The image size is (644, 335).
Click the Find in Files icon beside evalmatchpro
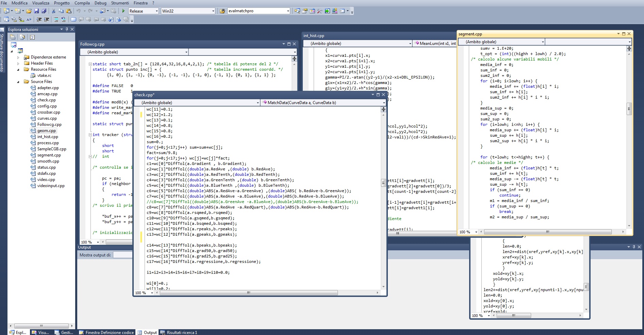[222, 11]
